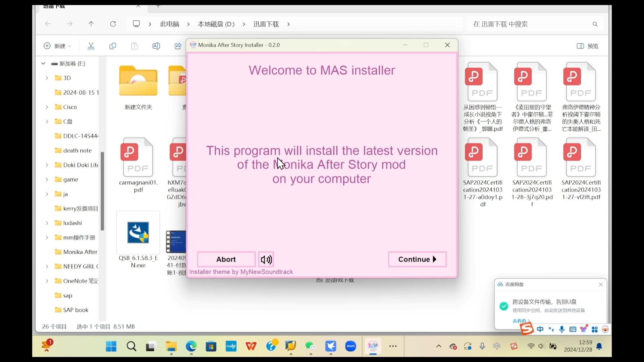This screenshot has width=644, height=362.
Task: Go forward in File Explorer
Action: [69, 24]
